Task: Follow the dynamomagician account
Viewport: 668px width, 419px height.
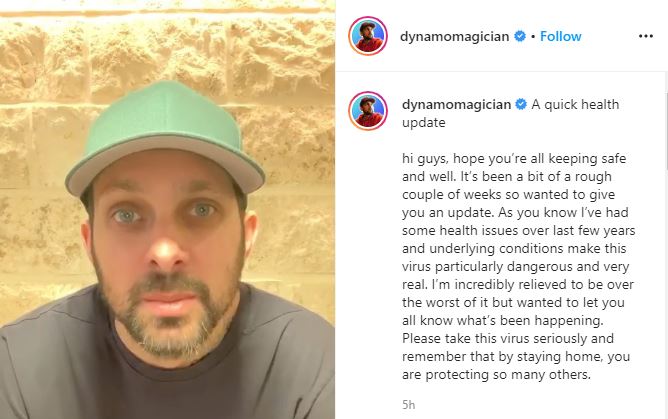Action: click(561, 36)
